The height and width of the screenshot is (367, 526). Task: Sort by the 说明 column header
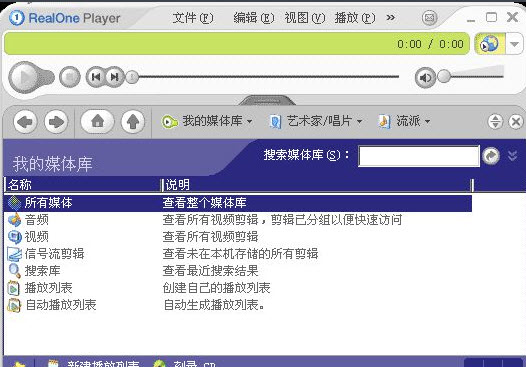pos(317,185)
